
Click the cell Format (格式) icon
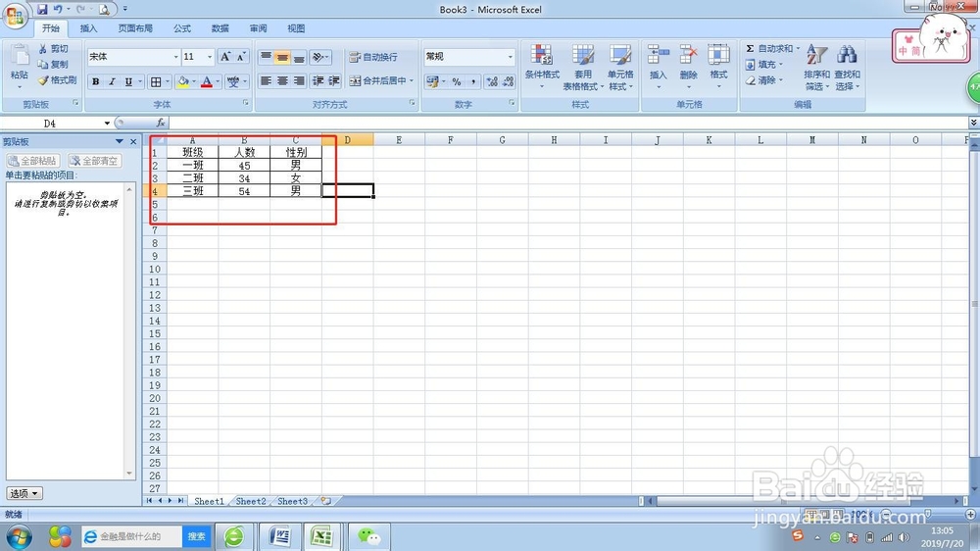point(718,55)
